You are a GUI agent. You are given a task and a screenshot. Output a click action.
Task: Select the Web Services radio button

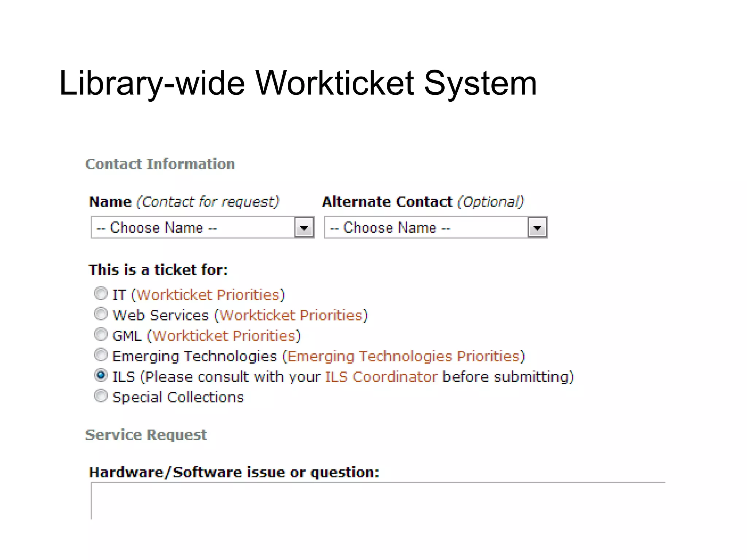click(x=101, y=314)
